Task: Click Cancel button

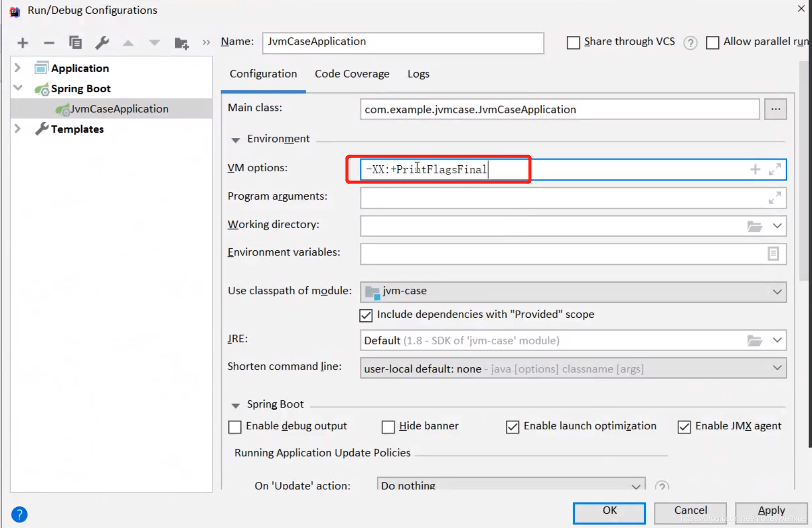Action: pos(690,513)
